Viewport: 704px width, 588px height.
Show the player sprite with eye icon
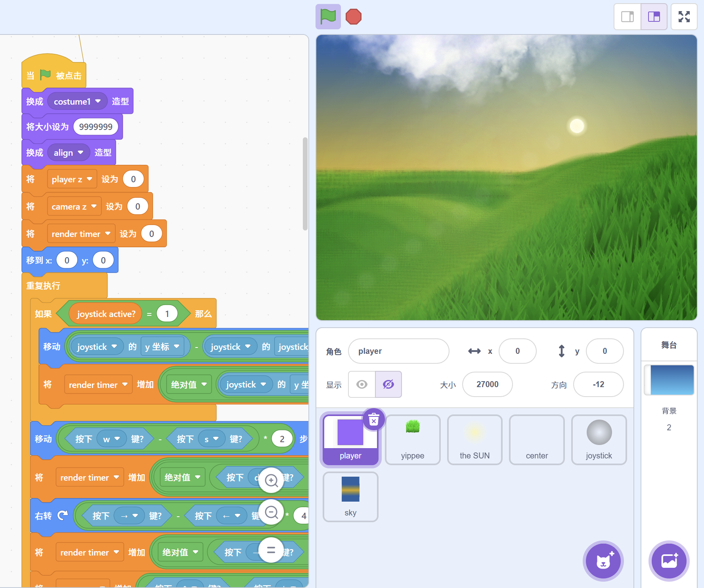pos(362,384)
